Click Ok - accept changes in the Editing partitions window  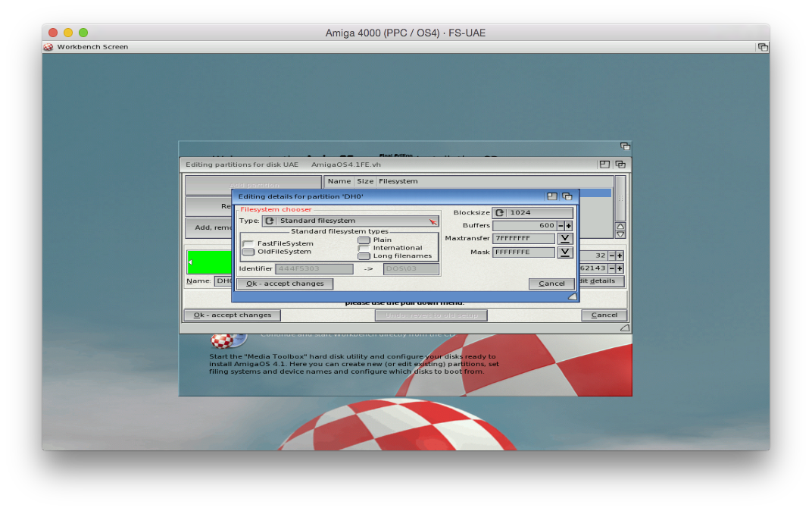coord(232,315)
